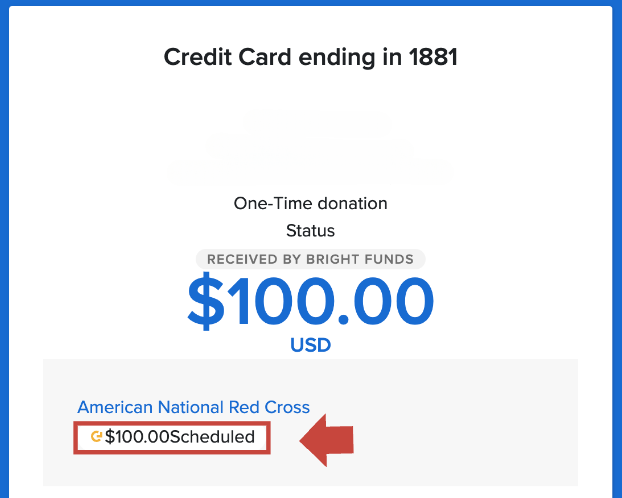The width and height of the screenshot is (622, 498).
Task: Click the word Scheduled in the highlighted row
Action: coord(212,436)
